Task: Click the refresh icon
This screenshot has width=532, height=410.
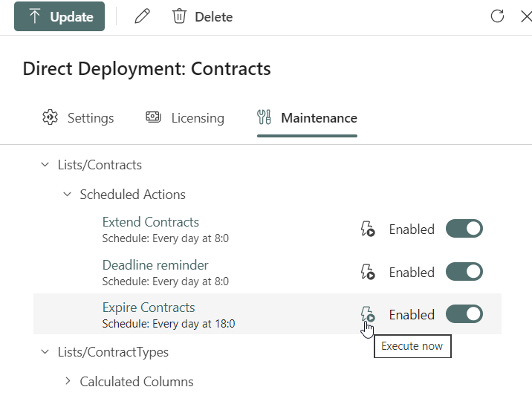Action: [497, 16]
